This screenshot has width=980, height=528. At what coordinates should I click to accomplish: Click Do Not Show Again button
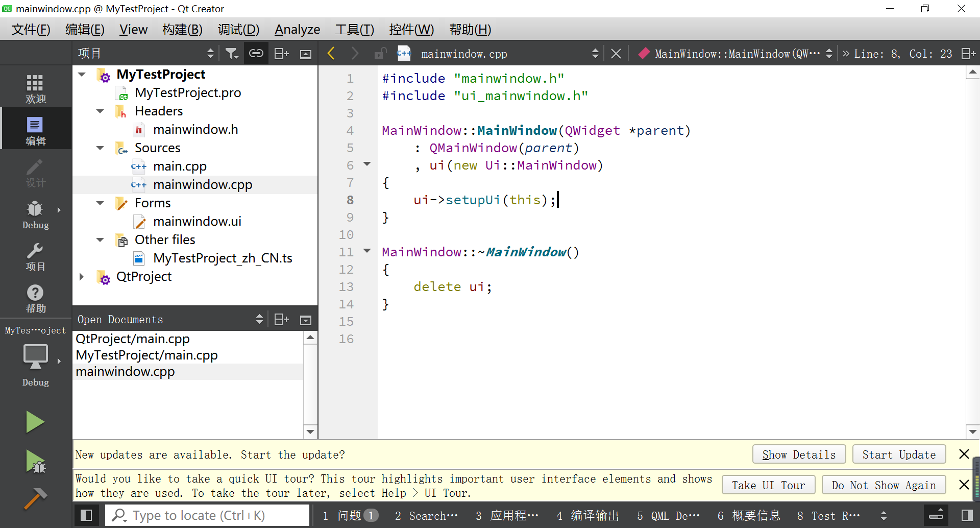tap(884, 485)
